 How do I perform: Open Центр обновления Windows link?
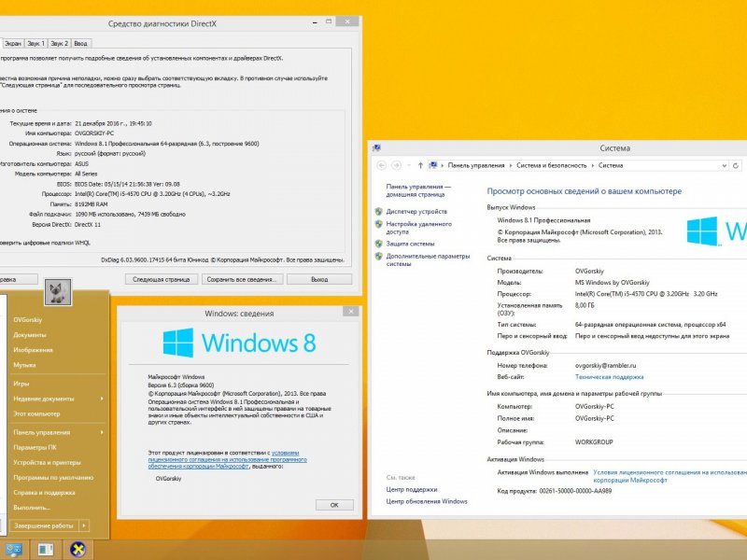pyautogui.click(x=427, y=501)
